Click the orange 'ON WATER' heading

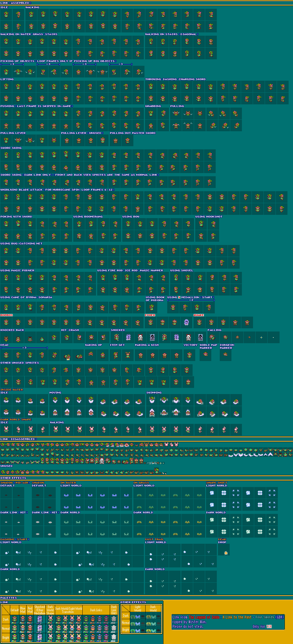(68, 483)
